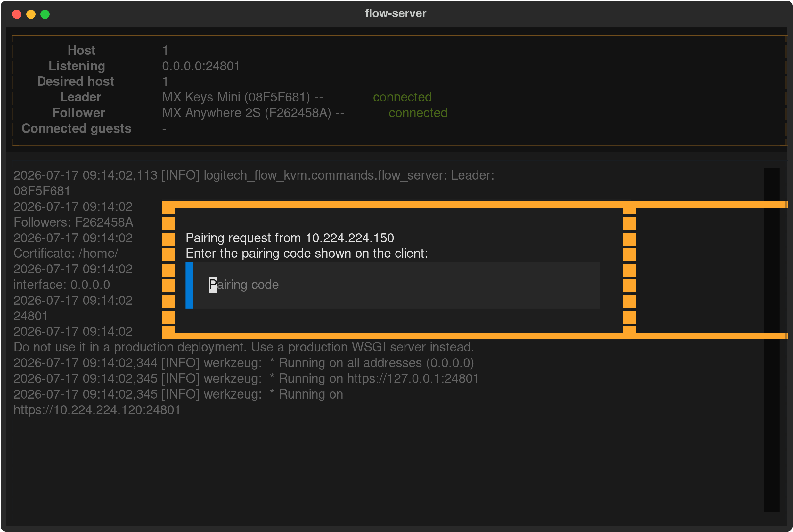Click the https://127.0.0.1:24801 log line

[246, 379]
